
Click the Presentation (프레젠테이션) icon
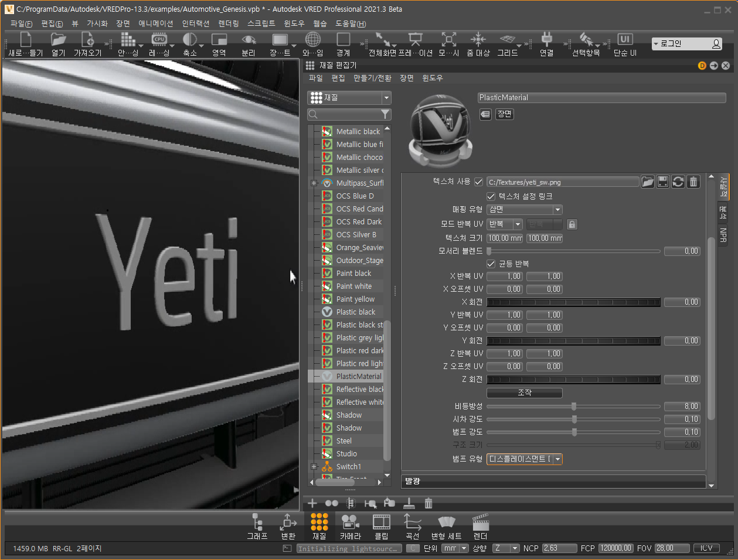click(x=415, y=39)
